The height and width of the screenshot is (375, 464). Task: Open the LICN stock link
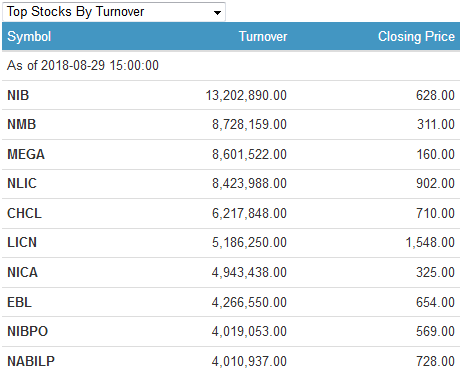[x=22, y=242]
